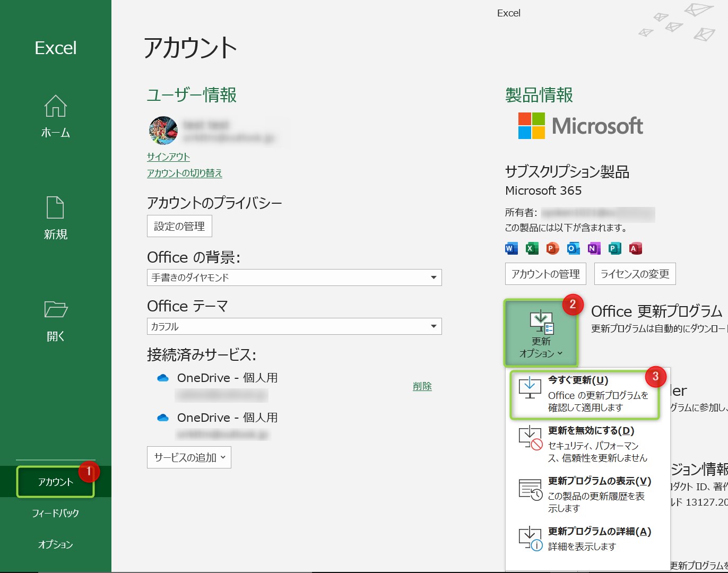Open the サービスの追加 dropdown button
Viewport: 728px width, 573px height.
point(189,457)
